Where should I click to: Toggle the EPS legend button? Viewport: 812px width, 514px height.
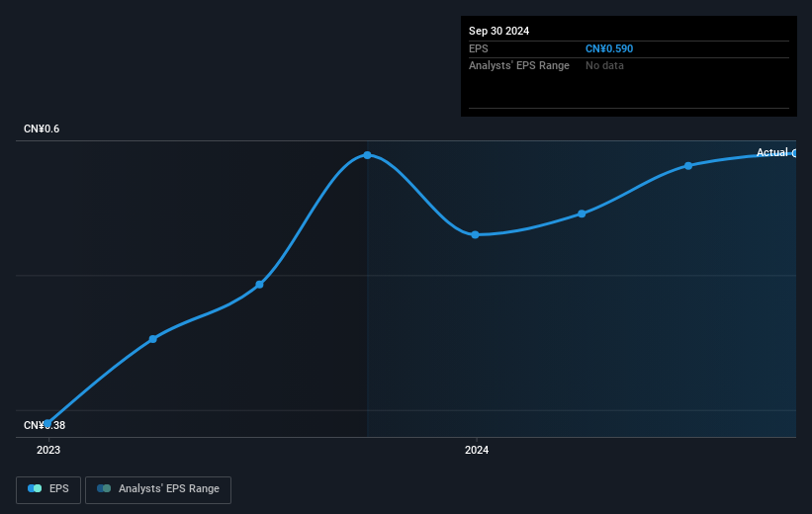[48, 489]
